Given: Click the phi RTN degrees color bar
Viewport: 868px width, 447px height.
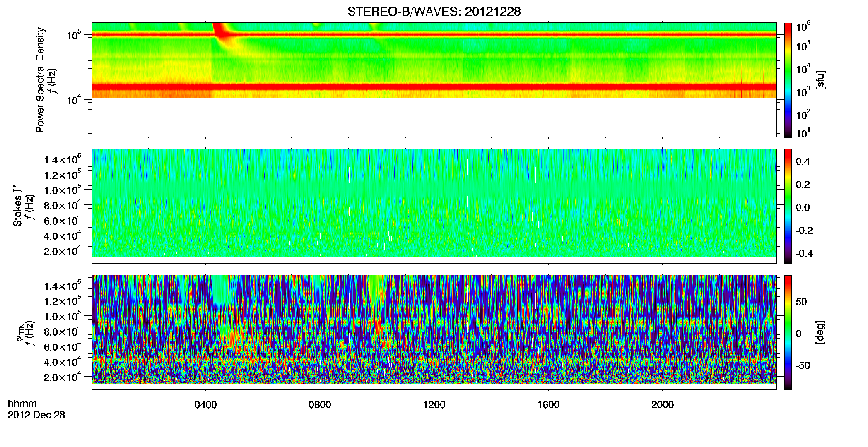Looking at the screenshot, I should (x=788, y=332).
